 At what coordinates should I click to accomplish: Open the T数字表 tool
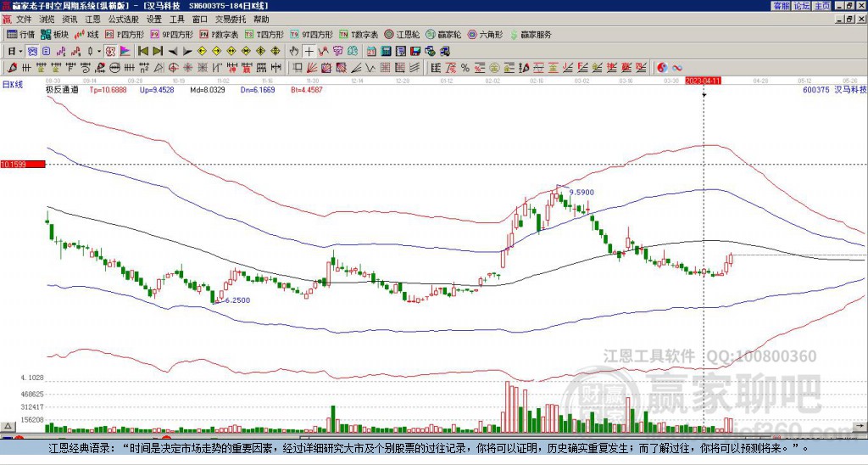pyautogui.click(x=359, y=34)
